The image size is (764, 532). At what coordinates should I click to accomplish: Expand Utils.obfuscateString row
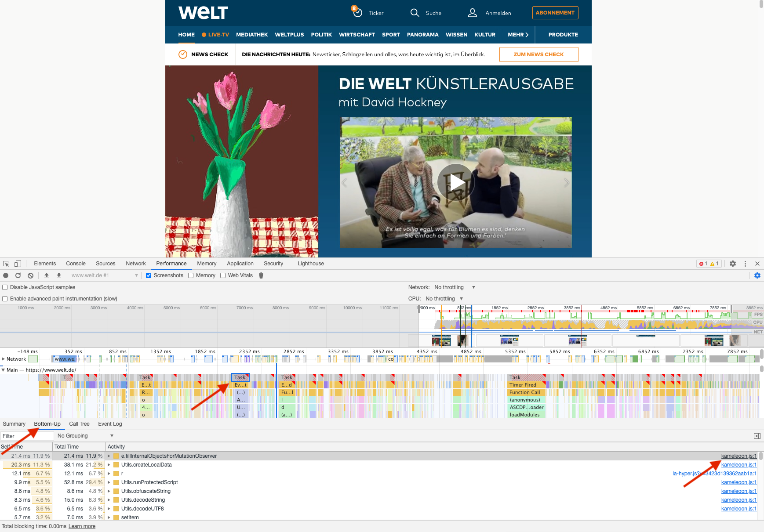[x=109, y=491]
